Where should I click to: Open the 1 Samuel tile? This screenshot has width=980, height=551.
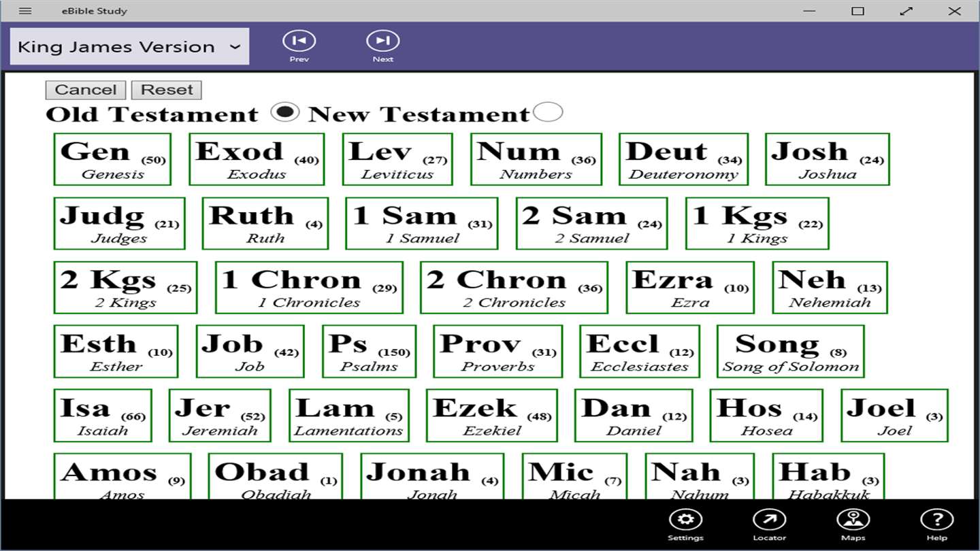tap(421, 223)
